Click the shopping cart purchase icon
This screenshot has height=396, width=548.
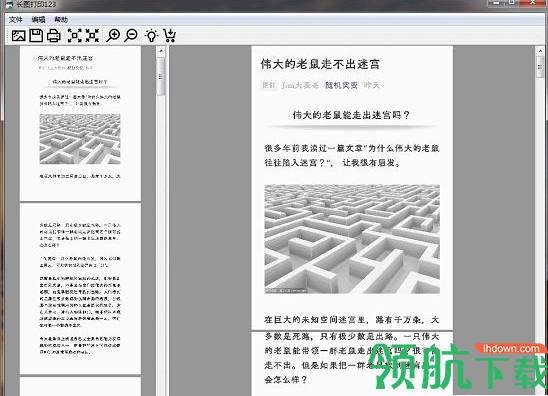170,36
